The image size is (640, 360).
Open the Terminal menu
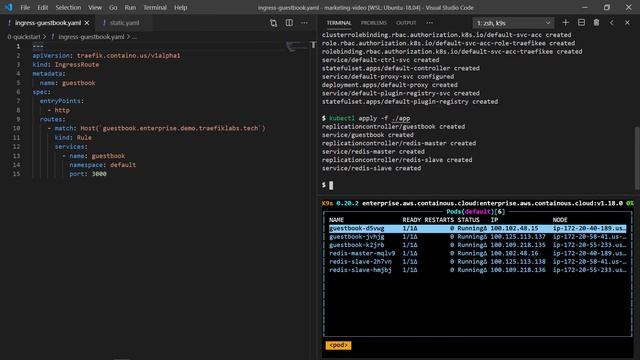155,7
